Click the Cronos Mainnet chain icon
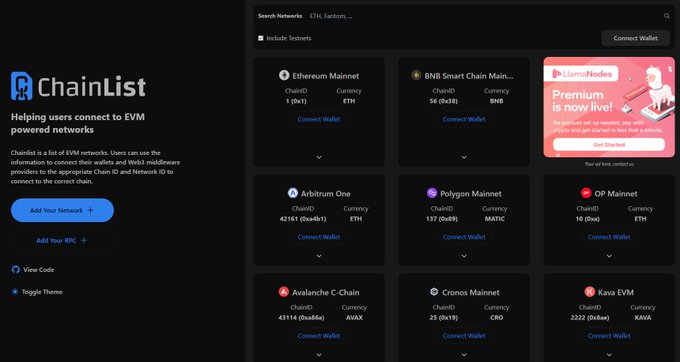Image resolution: width=680 pixels, height=362 pixels. click(434, 292)
